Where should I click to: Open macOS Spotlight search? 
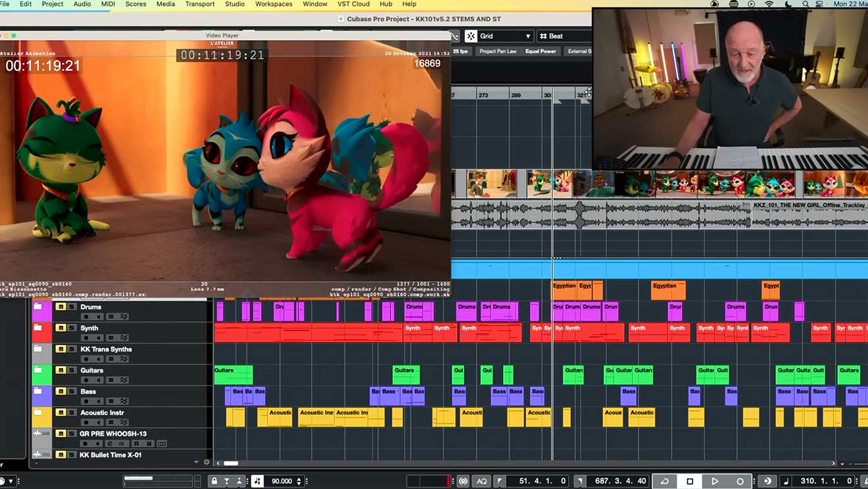click(x=806, y=4)
